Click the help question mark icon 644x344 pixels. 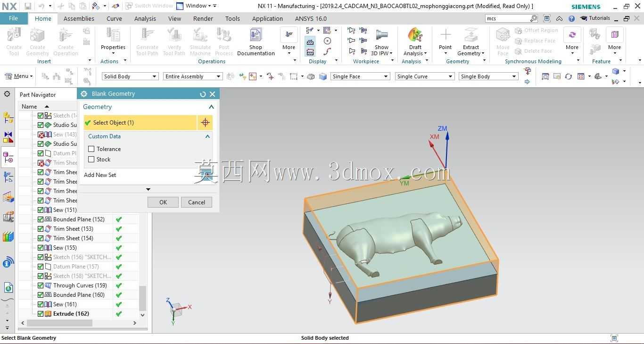[571, 18]
